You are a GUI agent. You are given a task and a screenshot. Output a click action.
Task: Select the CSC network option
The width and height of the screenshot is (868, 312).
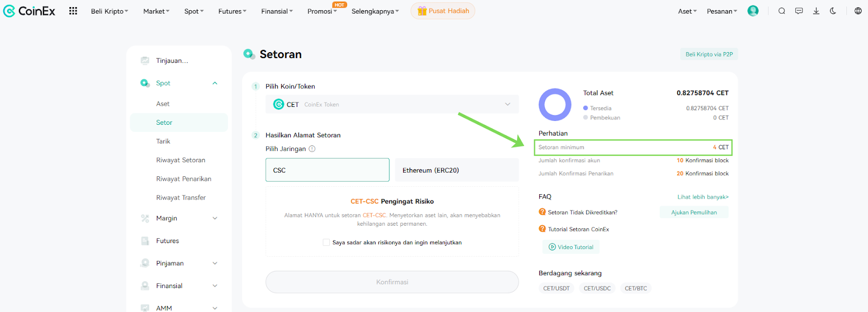pyautogui.click(x=327, y=170)
